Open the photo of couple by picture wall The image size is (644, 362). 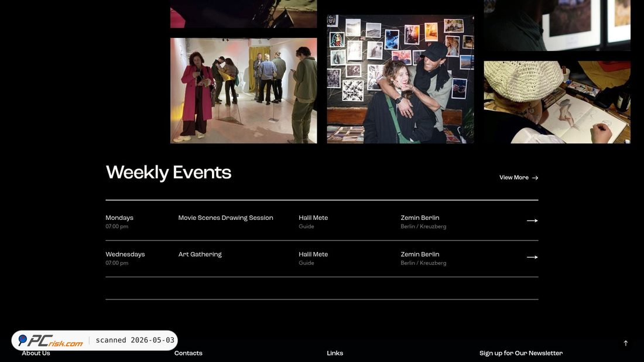pos(400,79)
